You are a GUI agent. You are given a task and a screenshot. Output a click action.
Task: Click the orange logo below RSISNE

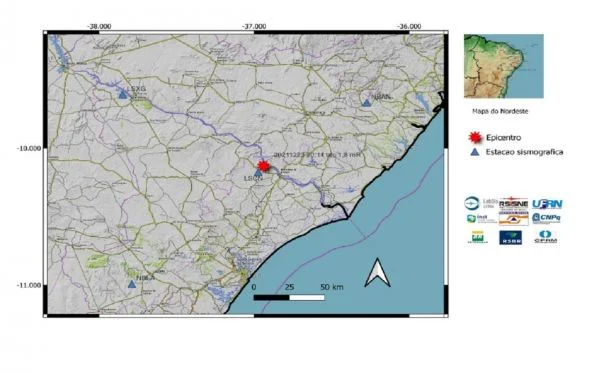pos(513,218)
